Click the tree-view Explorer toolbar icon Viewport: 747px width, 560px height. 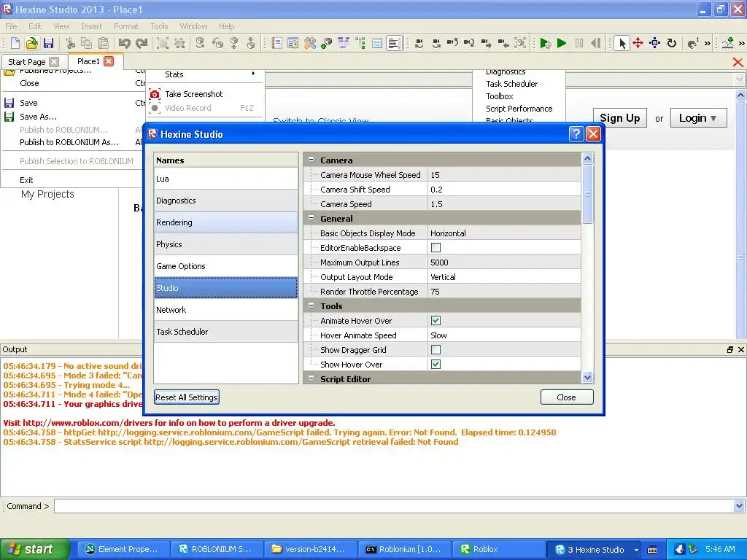click(360, 43)
